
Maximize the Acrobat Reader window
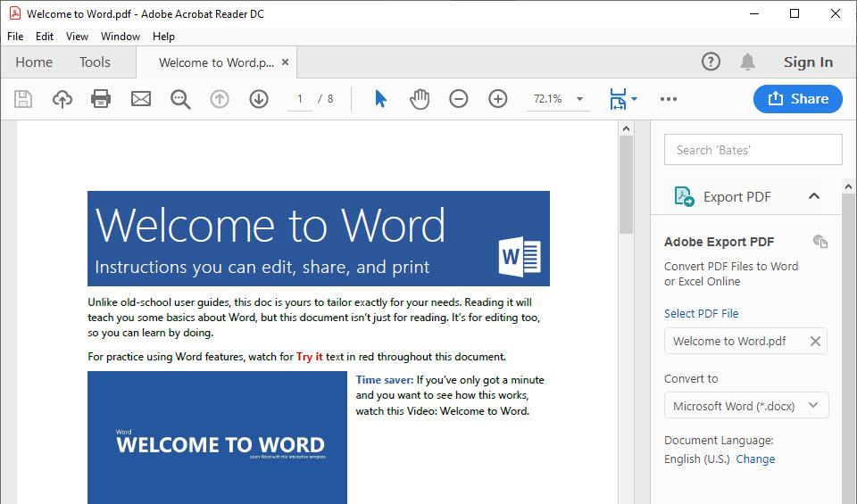click(x=795, y=13)
